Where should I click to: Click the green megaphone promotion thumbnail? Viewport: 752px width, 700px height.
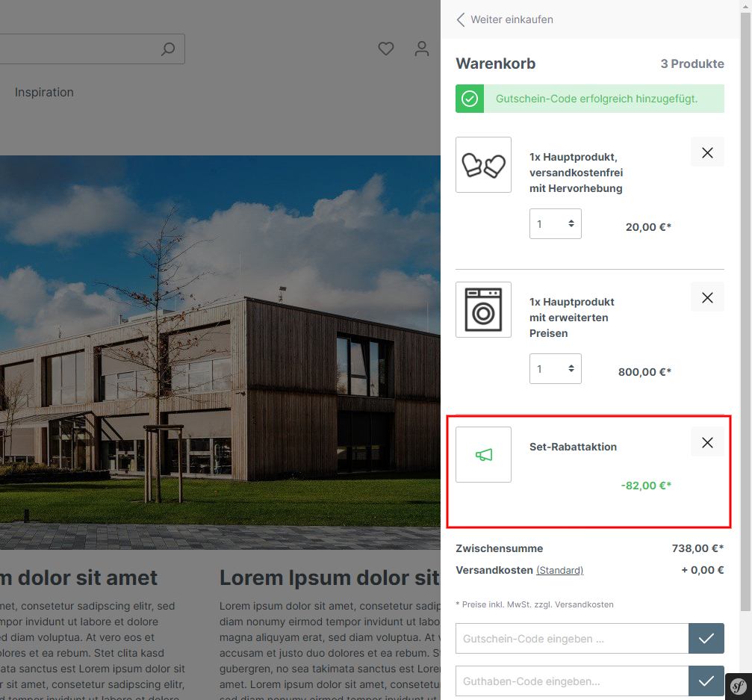pyautogui.click(x=483, y=454)
